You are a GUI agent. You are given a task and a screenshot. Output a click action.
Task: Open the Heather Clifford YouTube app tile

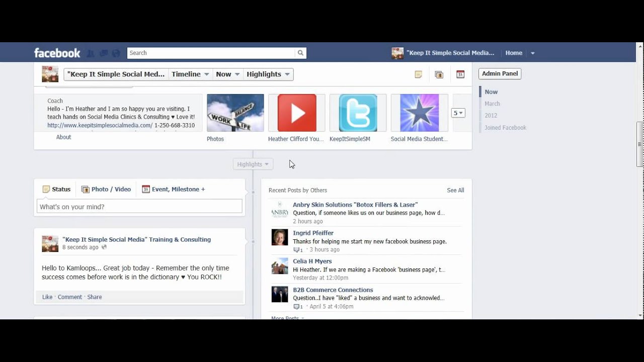297,113
